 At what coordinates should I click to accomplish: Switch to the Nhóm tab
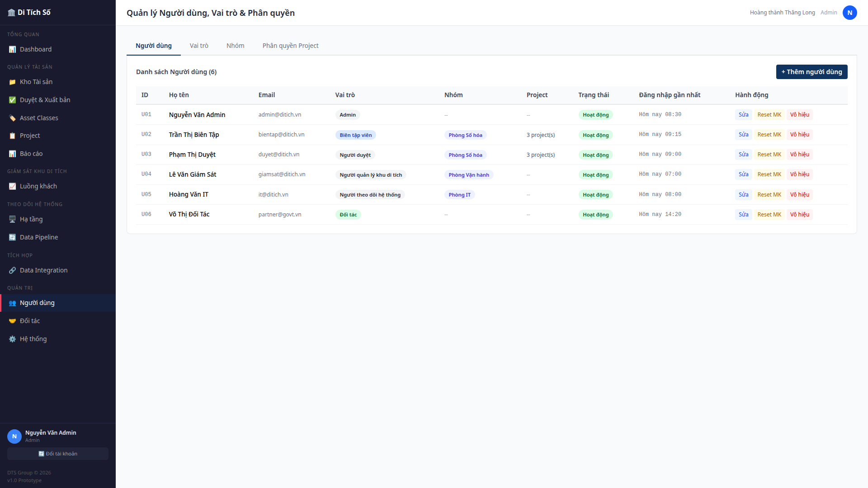point(235,46)
